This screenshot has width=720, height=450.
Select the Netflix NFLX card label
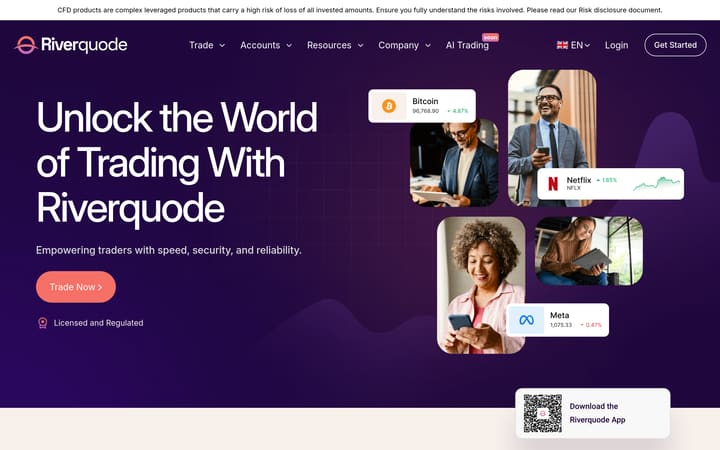(579, 183)
